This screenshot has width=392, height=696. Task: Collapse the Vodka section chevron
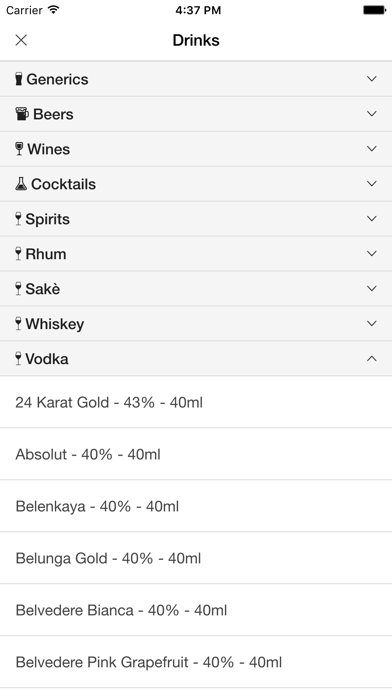pyautogui.click(x=372, y=359)
